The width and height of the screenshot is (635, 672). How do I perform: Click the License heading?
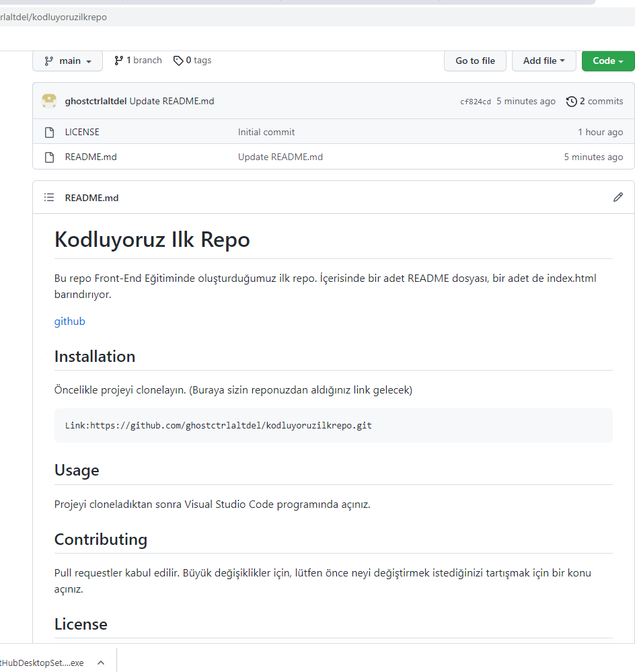(81, 624)
